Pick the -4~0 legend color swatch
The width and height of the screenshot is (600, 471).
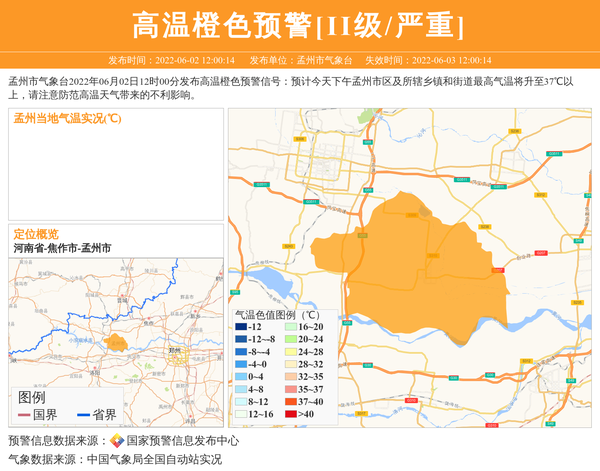pyautogui.click(x=241, y=364)
